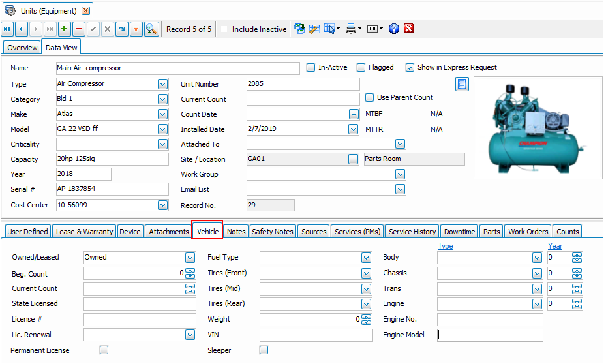Expand the Category dropdown (Bld 1)
The height and width of the screenshot is (364, 606).
coord(162,99)
